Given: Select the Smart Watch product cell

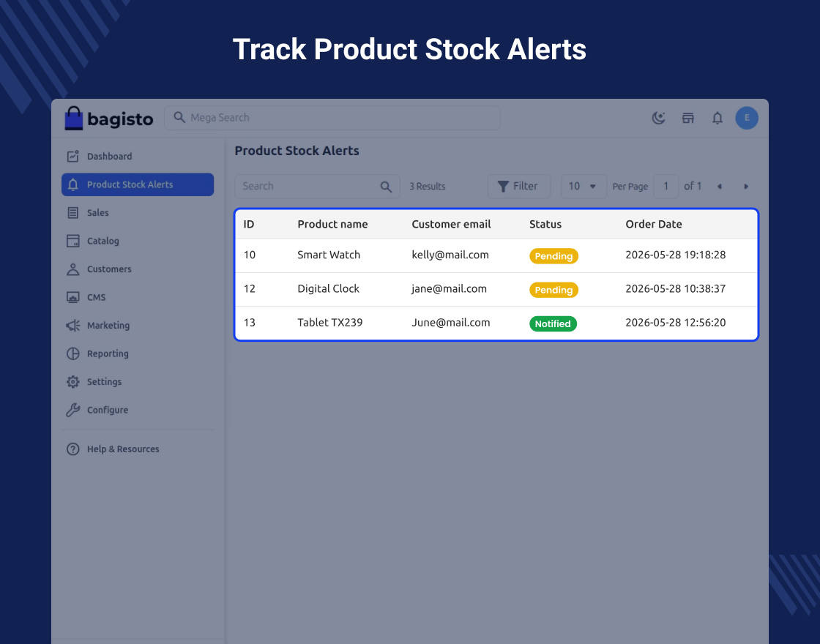Looking at the screenshot, I should click(x=329, y=255).
